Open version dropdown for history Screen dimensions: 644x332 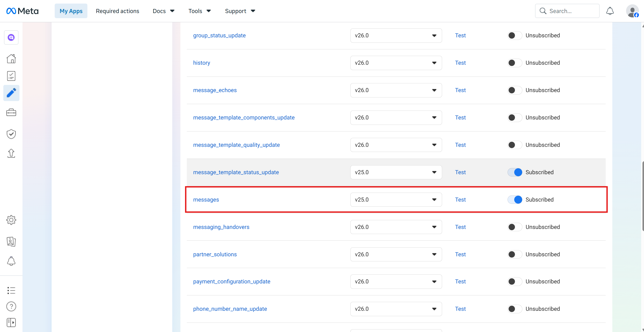(x=396, y=63)
